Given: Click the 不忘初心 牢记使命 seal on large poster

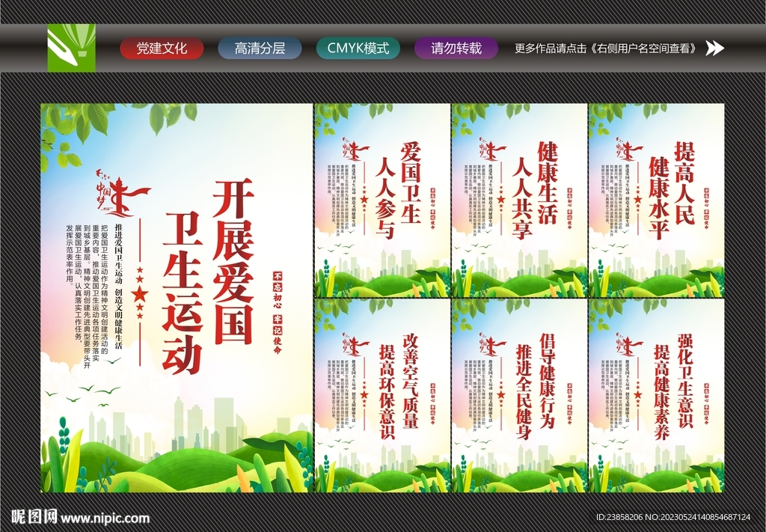Looking at the screenshot, I should click(278, 313).
